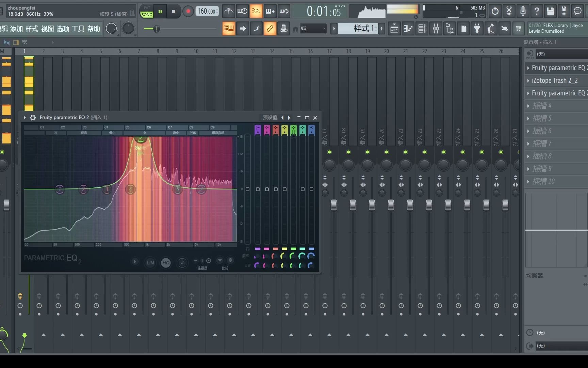Image resolution: width=588 pixels, height=368 pixels.
Task: Select next EQ preset arrow
Action: click(289, 118)
